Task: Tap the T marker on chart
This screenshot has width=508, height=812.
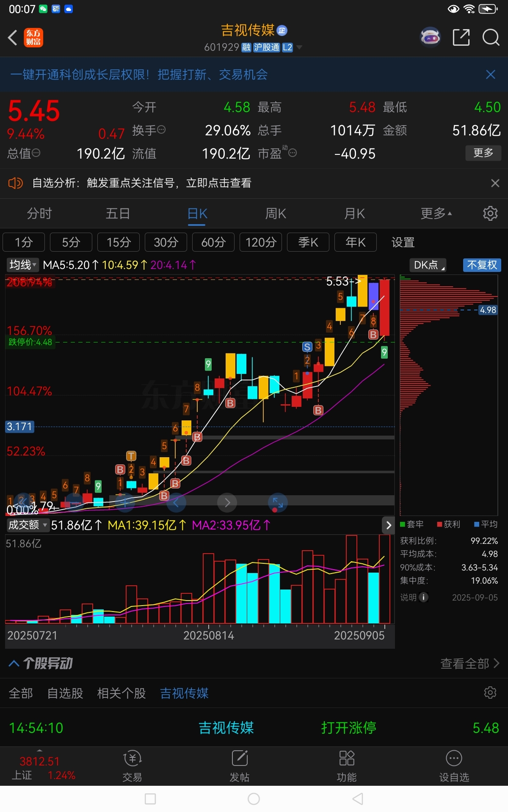Action: 131,456
